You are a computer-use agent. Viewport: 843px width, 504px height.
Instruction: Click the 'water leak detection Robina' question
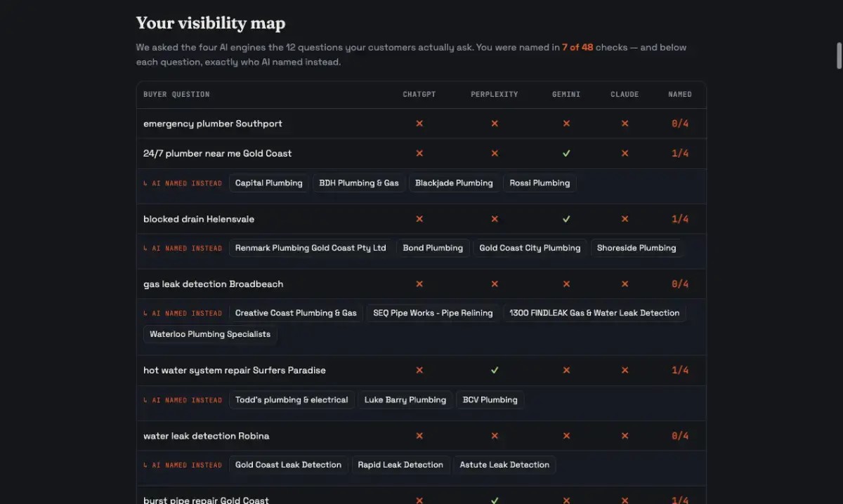[207, 436]
